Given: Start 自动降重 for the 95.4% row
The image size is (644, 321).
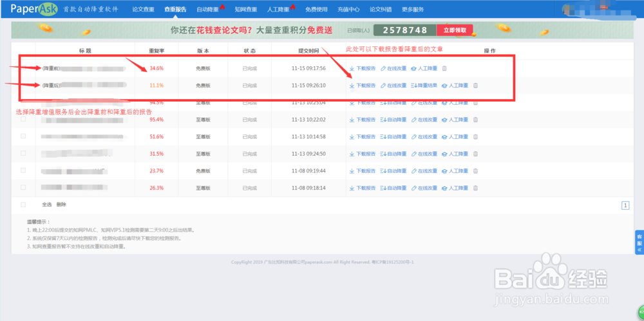Looking at the screenshot, I should coord(393,120).
